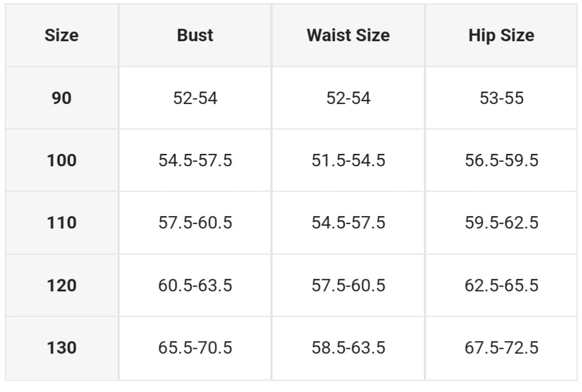Screen dimensions: 582x392
Task: Click bust value 57.5-60.5 for size 110
Action: [x=195, y=222]
